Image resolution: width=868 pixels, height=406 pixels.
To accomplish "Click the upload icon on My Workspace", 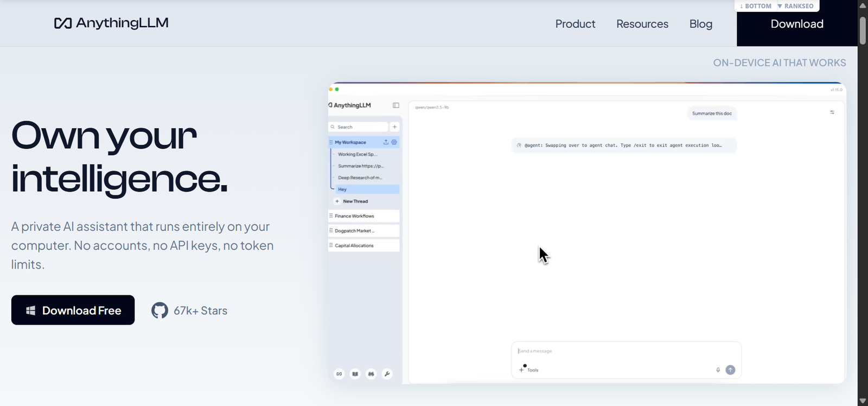I will 386,142.
